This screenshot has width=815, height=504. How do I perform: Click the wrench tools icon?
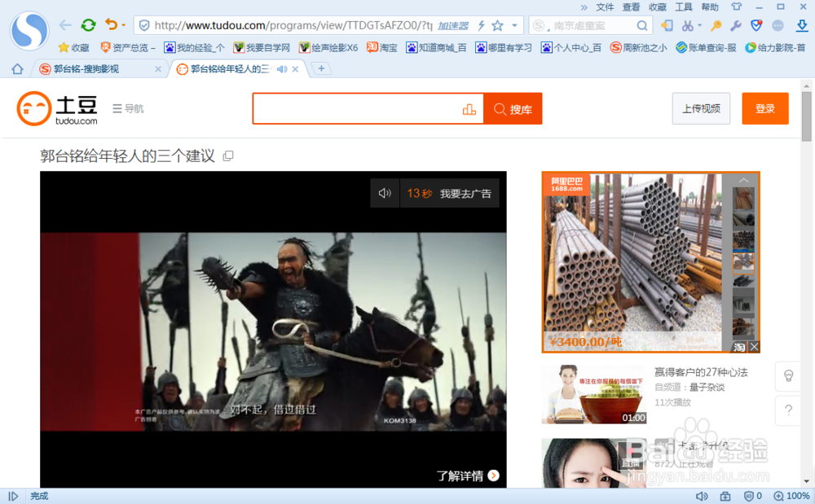[735, 25]
